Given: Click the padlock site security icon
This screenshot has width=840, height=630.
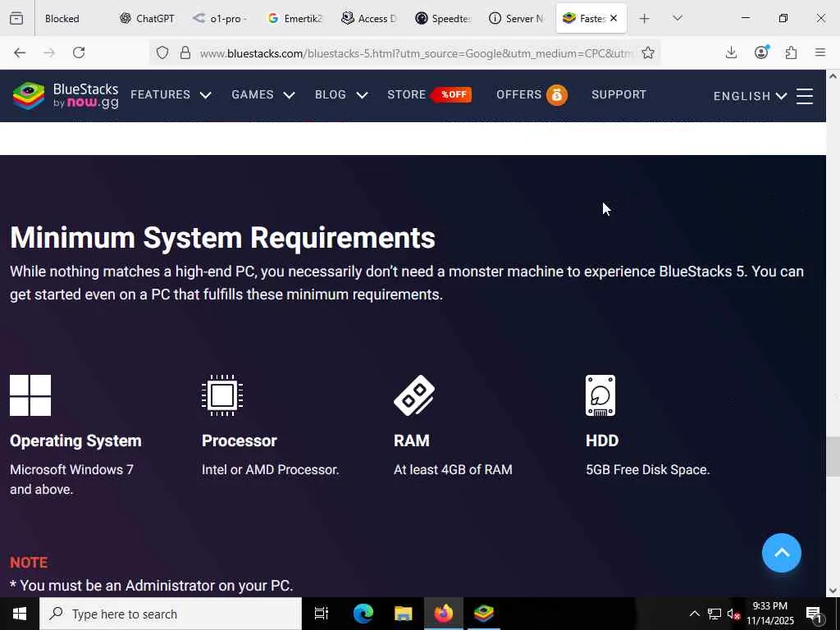Looking at the screenshot, I should tap(185, 52).
